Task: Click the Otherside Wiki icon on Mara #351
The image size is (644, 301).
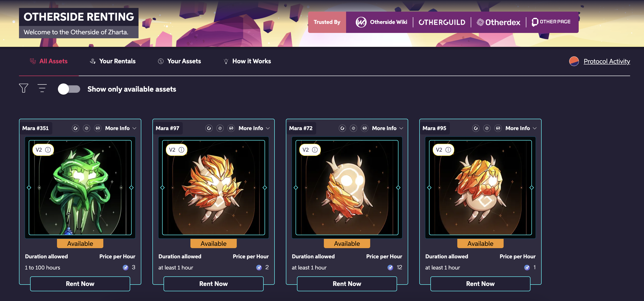Action: [x=98, y=128]
